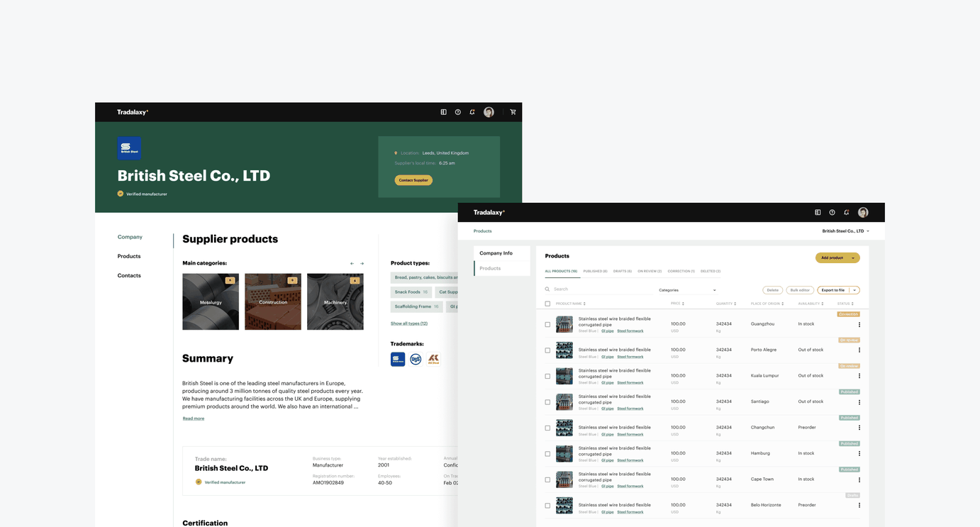Click British Steel logo tile in banner
Viewport: 980px width, 527px height.
click(129, 148)
